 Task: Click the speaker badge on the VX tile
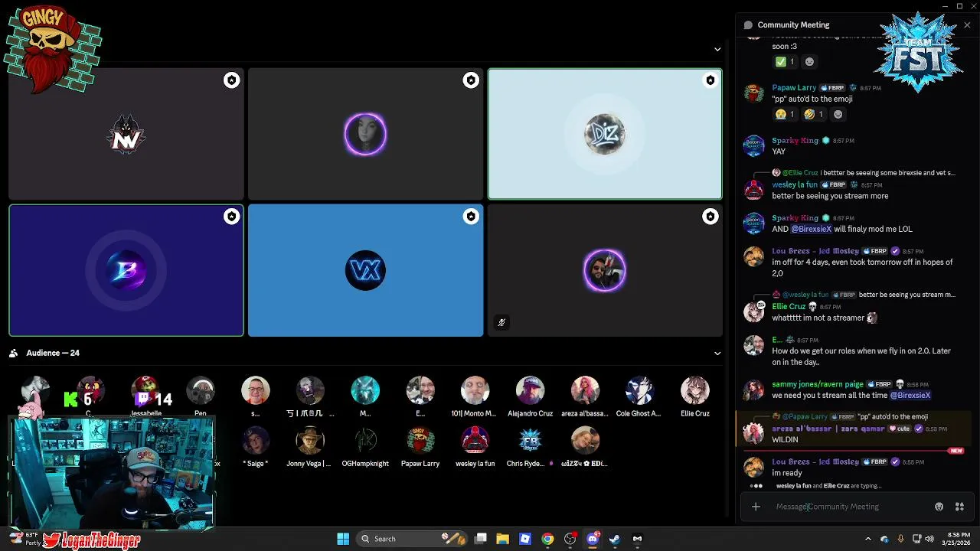[x=471, y=217]
